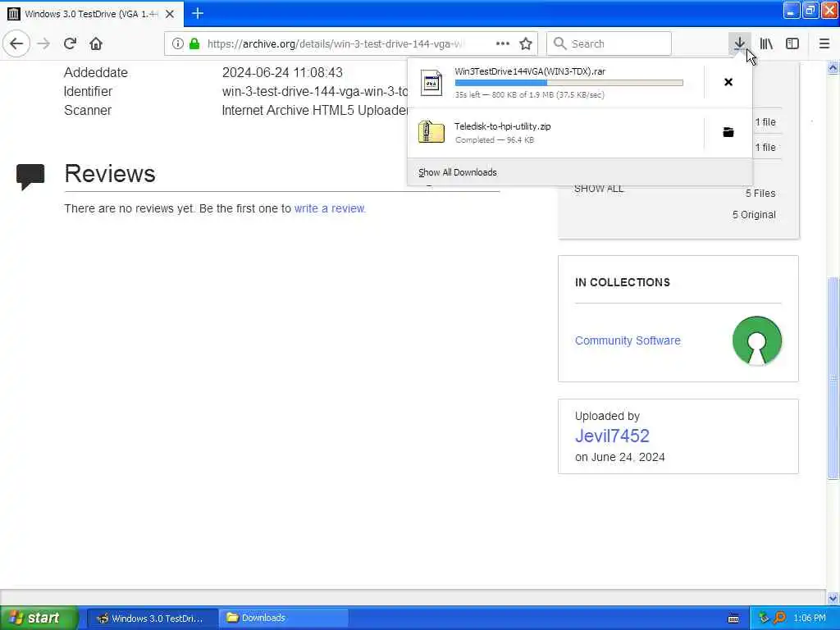
Task: Click the 5 Original files link
Action: (x=754, y=215)
